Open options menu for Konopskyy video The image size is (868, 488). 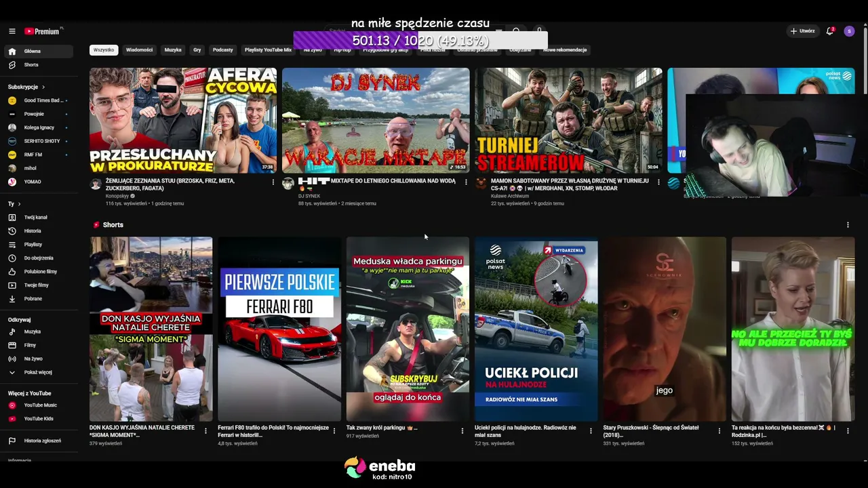(x=273, y=182)
